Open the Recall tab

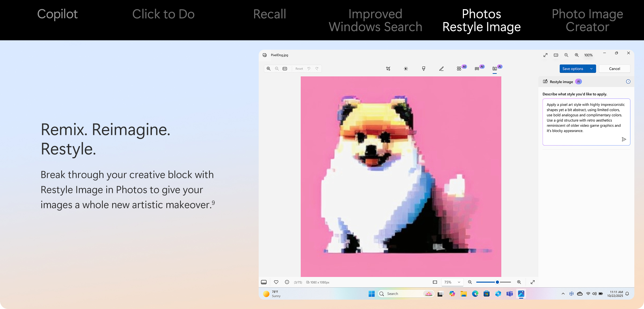click(270, 14)
